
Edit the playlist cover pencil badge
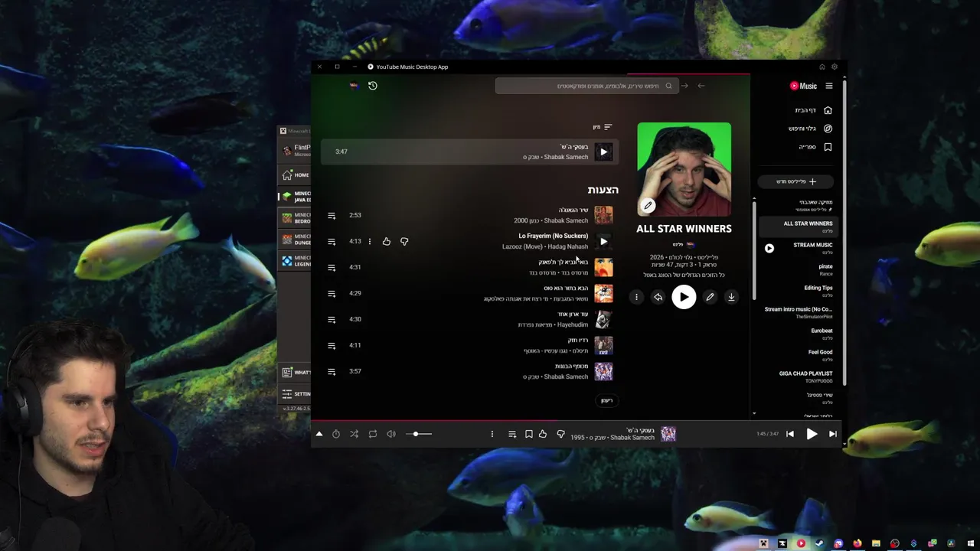click(648, 205)
